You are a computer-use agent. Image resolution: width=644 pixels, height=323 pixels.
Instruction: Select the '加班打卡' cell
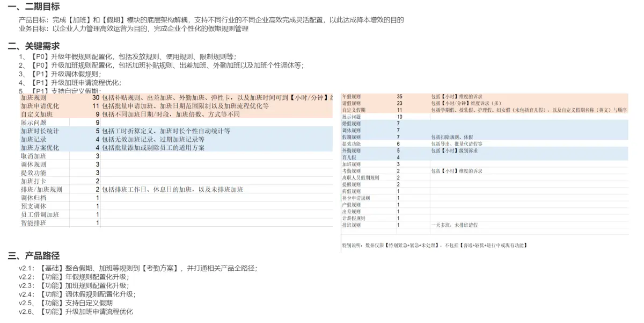click(34, 181)
